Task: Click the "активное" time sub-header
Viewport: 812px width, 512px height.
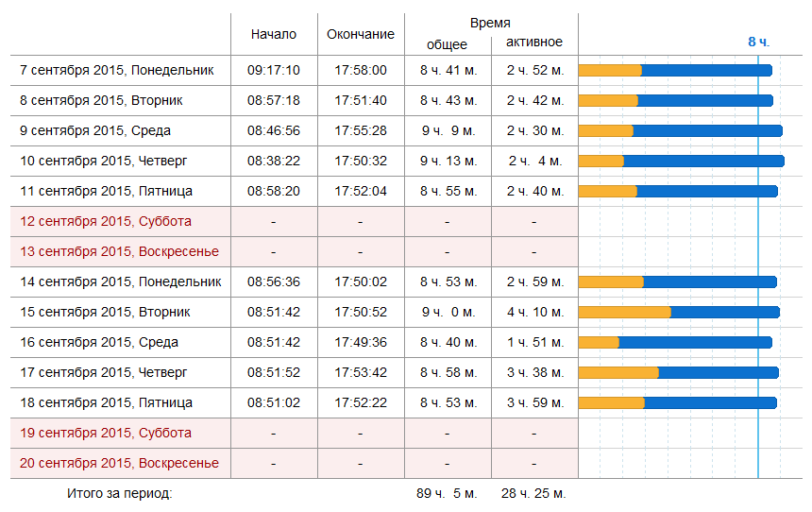Action: pos(534,42)
